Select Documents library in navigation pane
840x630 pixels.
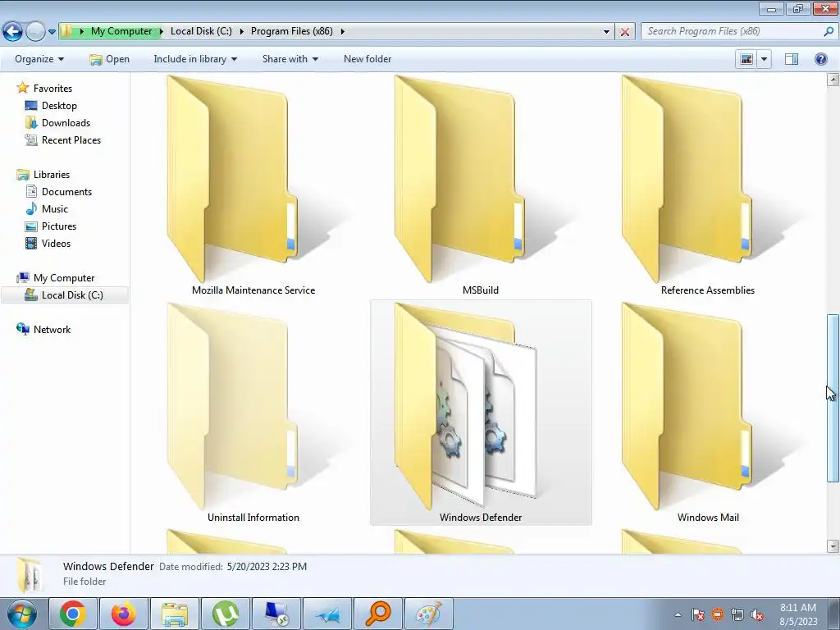[x=66, y=192]
